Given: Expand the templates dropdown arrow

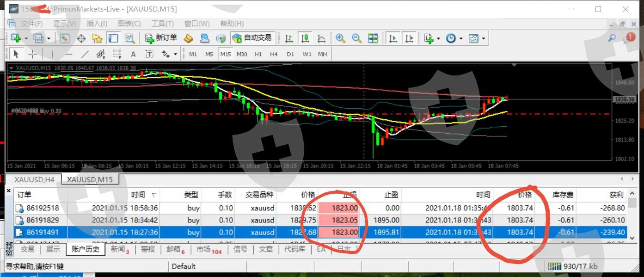Looking at the screenshot, I should (484, 38).
